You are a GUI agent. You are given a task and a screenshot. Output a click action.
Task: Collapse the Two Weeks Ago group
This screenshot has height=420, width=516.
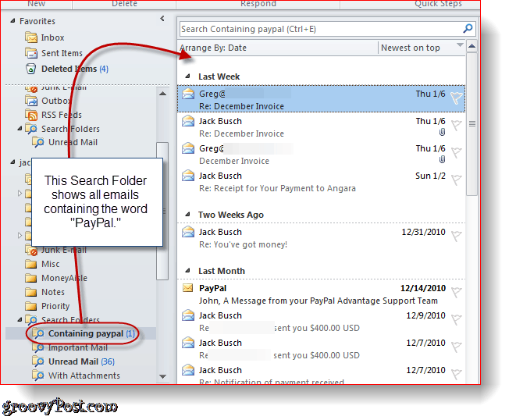coord(187,215)
